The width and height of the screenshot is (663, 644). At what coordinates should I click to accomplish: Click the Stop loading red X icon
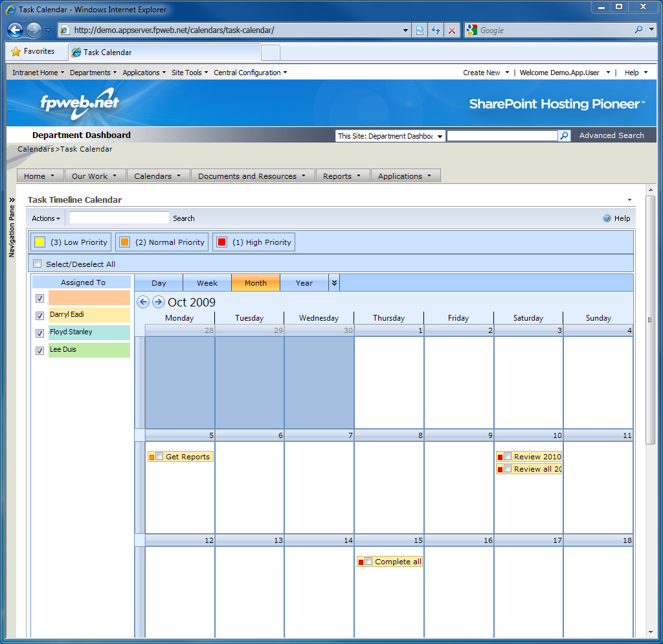click(x=452, y=30)
